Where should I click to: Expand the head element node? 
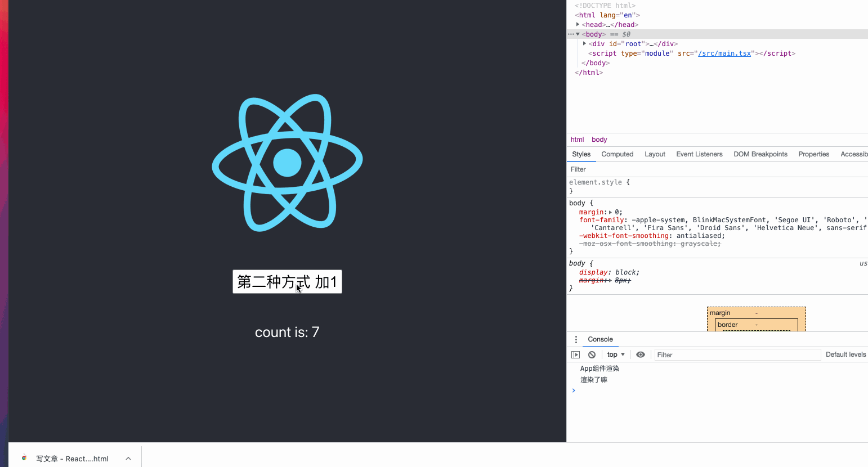click(x=578, y=25)
